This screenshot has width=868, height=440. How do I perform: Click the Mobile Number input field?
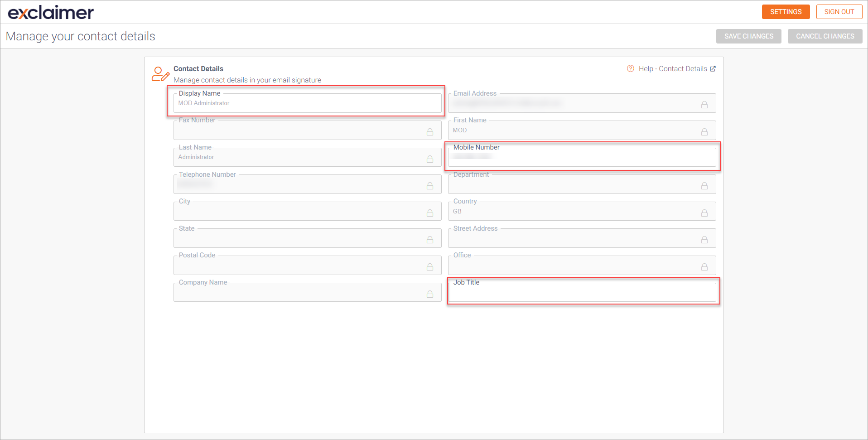(x=582, y=157)
